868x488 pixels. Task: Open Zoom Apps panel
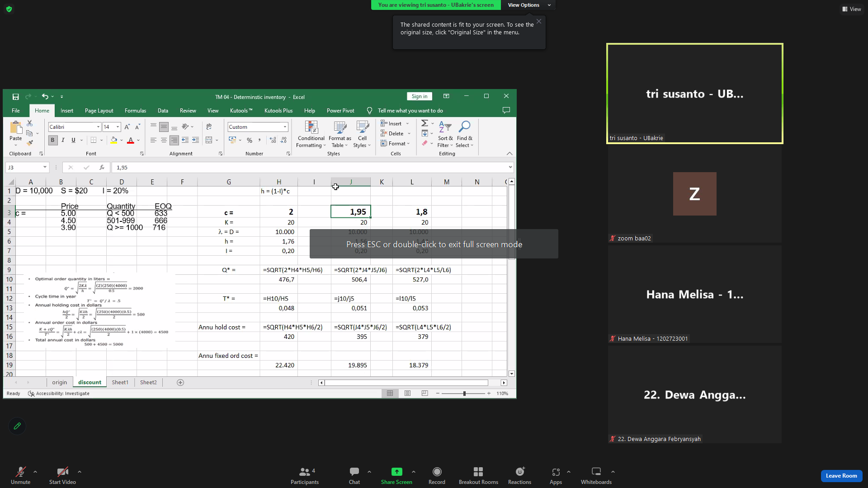556,476
